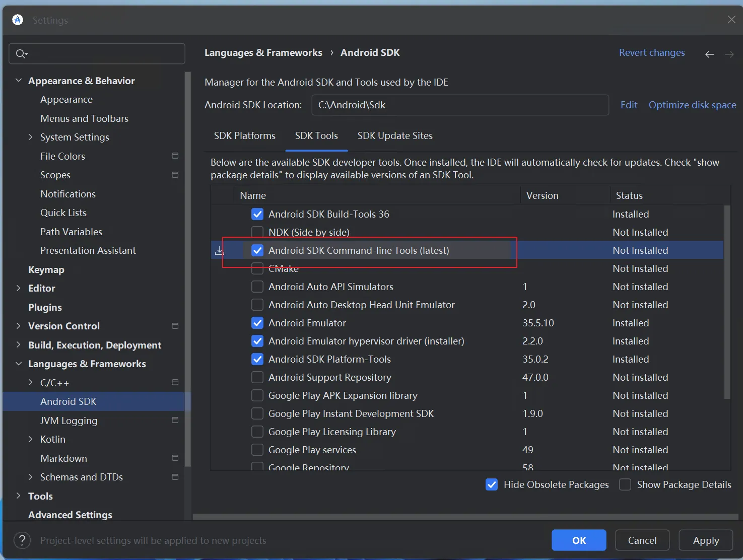Check Google Play services
This screenshot has height=560, width=743.
tap(257, 450)
